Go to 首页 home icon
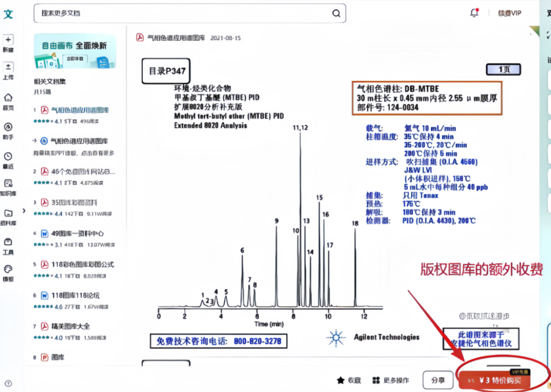Viewport: 551px width, 392px height. click(8, 97)
